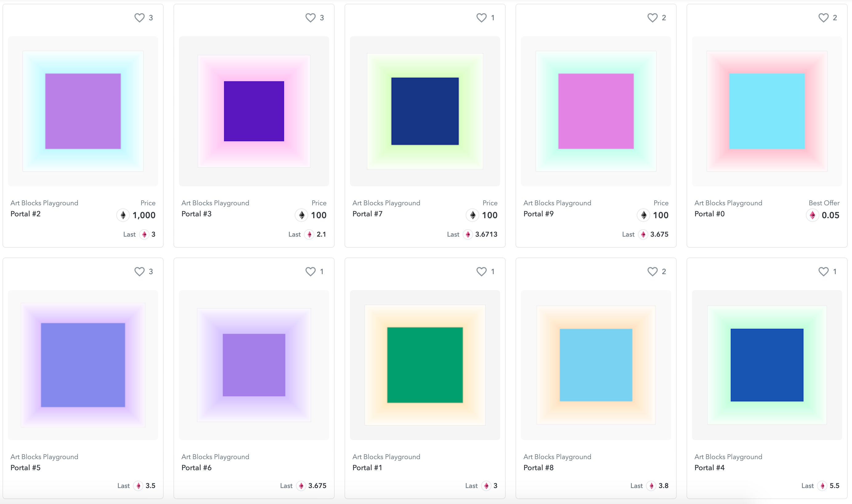Open Portal #2 purple square artwork
852x504 pixels.
pyautogui.click(x=83, y=111)
